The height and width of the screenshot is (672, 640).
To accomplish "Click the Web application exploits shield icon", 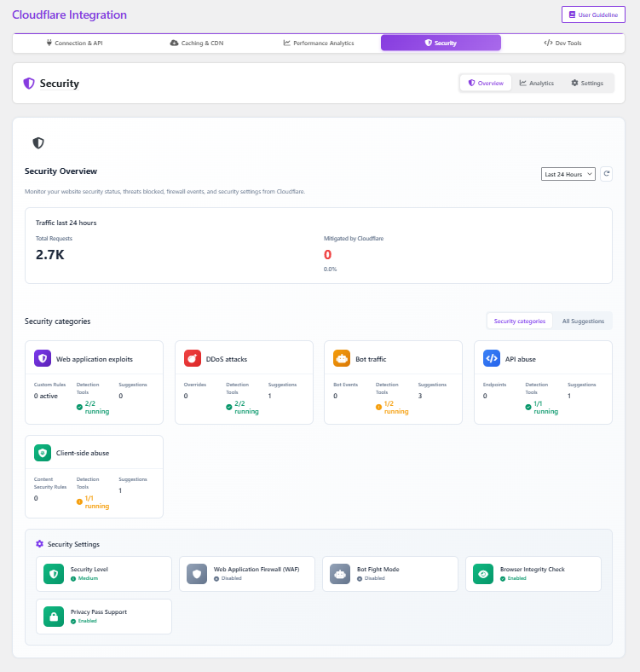I will [x=43, y=358].
